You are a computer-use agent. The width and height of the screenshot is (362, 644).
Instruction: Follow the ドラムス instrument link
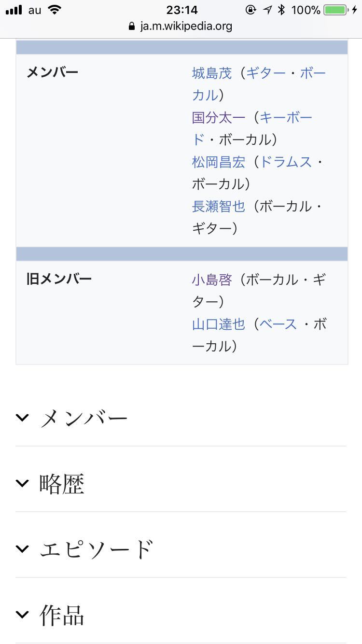click(x=286, y=162)
